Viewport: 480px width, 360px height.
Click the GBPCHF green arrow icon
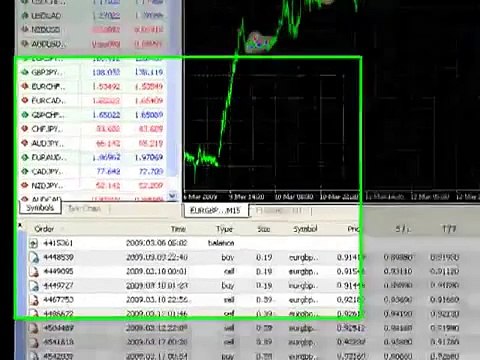[25, 115]
